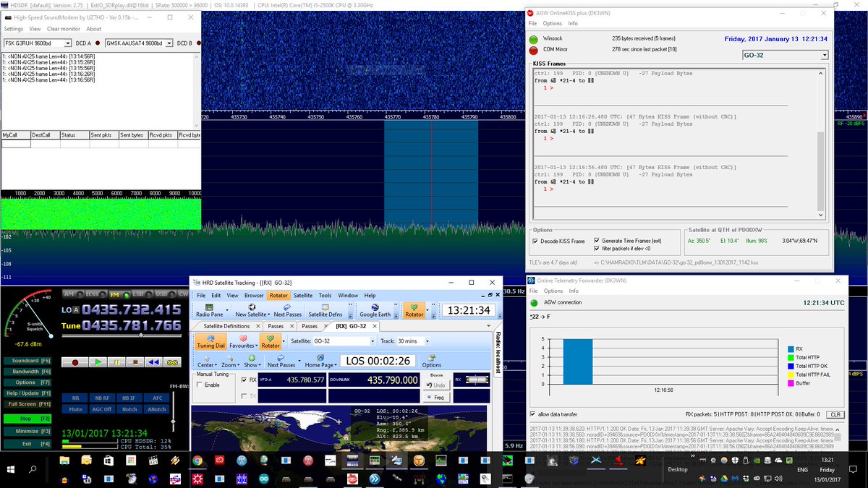Toggle allow data transfer checkbox
Viewport: 868px width, 488px height.
[x=533, y=414]
